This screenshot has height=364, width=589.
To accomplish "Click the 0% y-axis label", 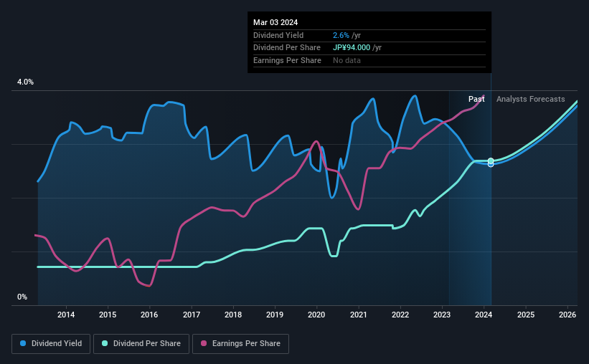I will pyautogui.click(x=22, y=297).
